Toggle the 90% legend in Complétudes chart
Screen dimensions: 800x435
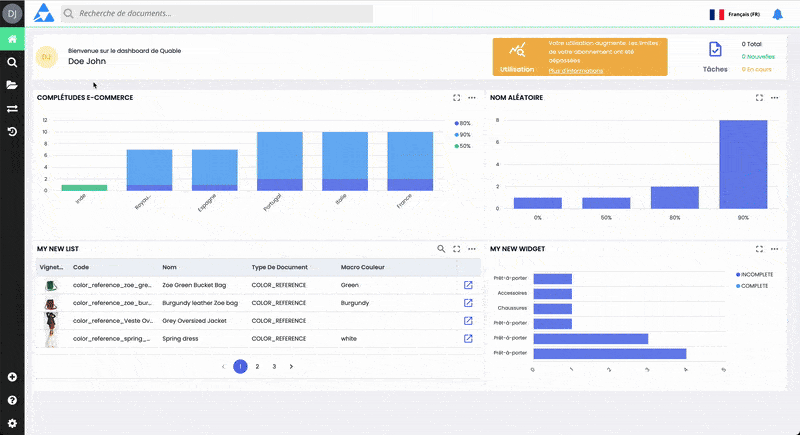[463, 135]
